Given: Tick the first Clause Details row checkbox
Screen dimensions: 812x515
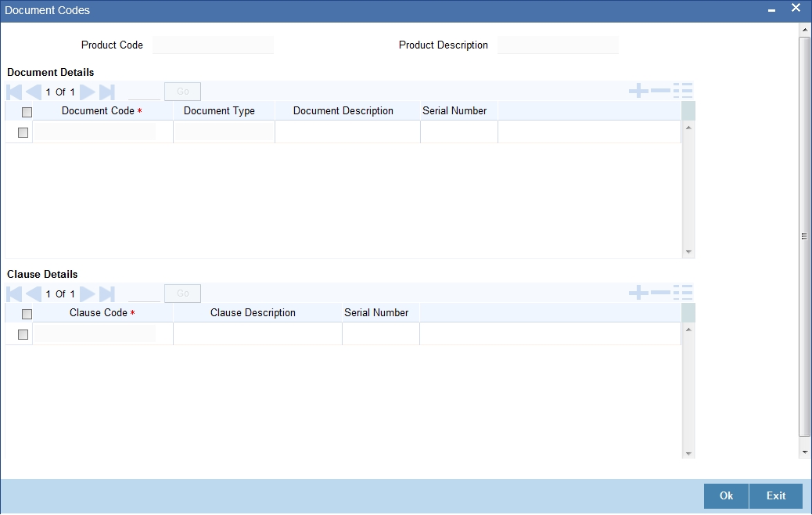Looking at the screenshot, I should [21, 333].
